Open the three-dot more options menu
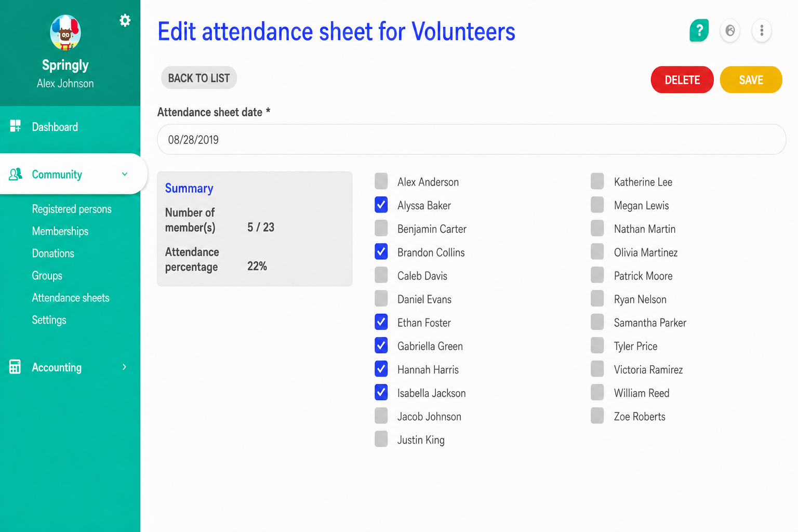This screenshot has height=532, width=798. 762,31
